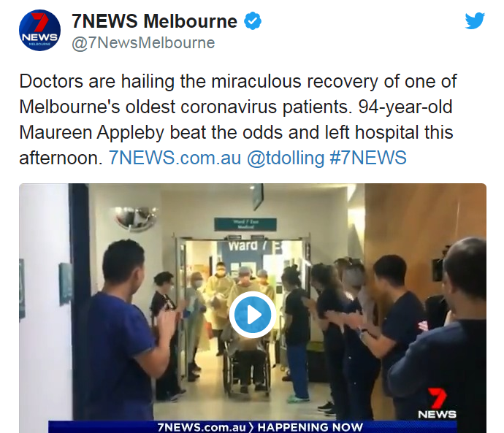Click the 7NEWS.com.au text in video banner
504x433 pixels.
[x=202, y=427]
